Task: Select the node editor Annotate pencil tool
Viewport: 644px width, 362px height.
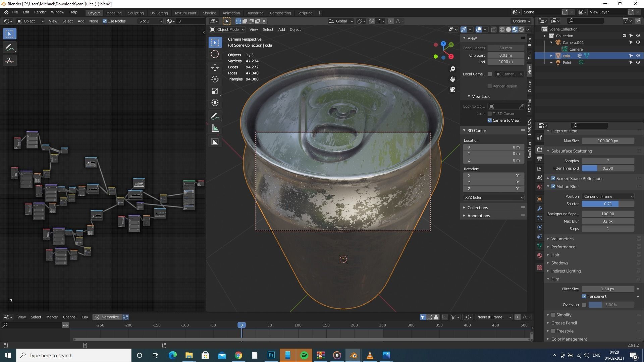Action: (x=9, y=47)
